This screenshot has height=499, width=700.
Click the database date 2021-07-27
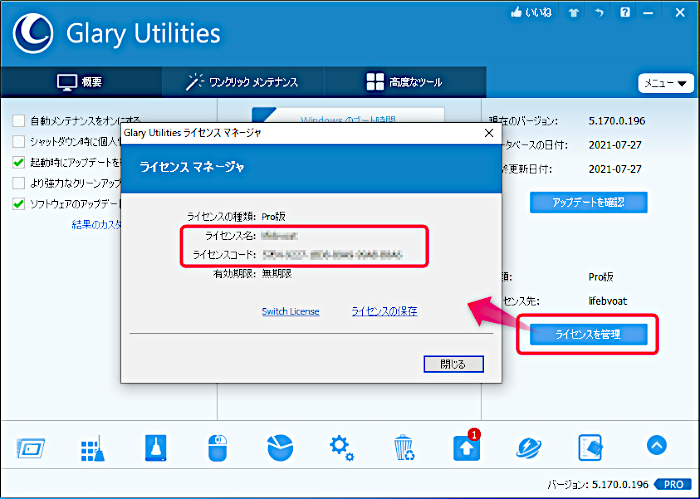coord(615,145)
